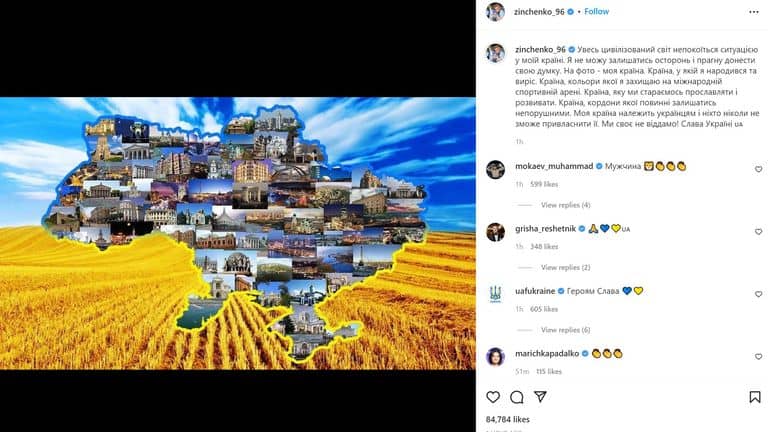Share post via paper plane icon
Image resolution: width=768 pixels, height=432 pixels.
pos(540,397)
